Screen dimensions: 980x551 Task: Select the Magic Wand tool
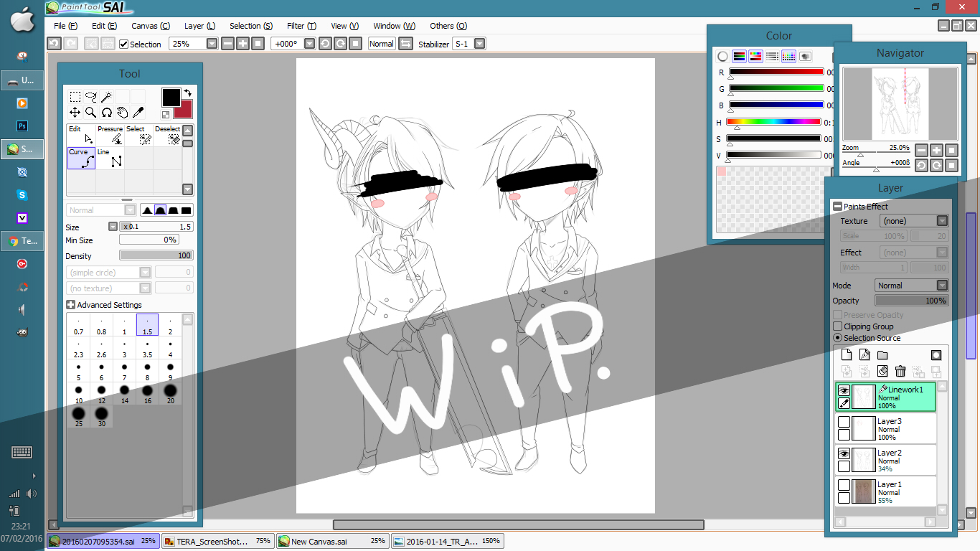(x=106, y=97)
